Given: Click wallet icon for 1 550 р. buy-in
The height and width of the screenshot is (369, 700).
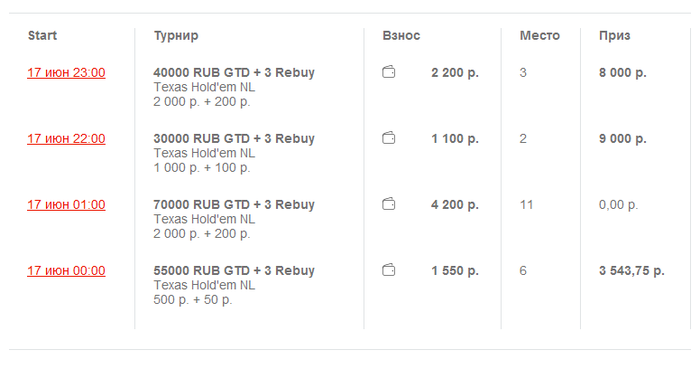Looking at the screenshot, I should tap(388, 270).
